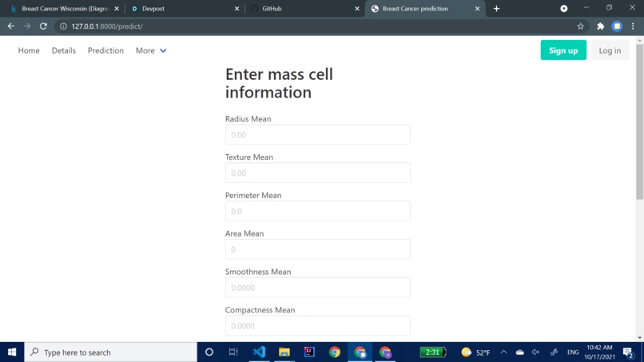Open Cortana circle icon
Screen dimensions: 644x362
[x=209, y=352]
